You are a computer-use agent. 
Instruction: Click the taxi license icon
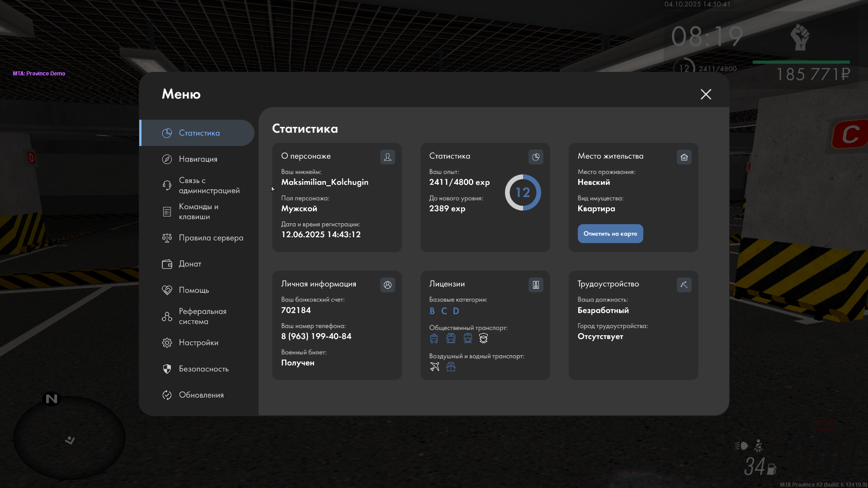[483, 338]
